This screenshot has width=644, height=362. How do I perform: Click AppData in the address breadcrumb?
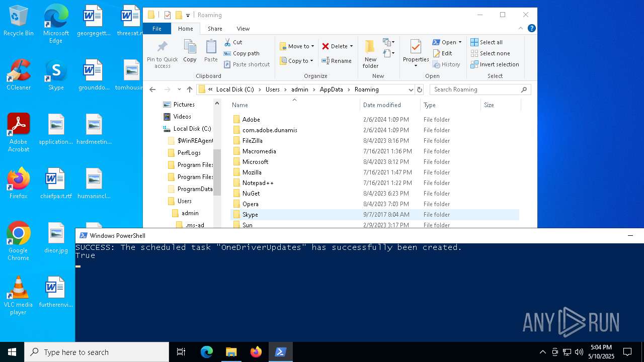click(331, 89)
